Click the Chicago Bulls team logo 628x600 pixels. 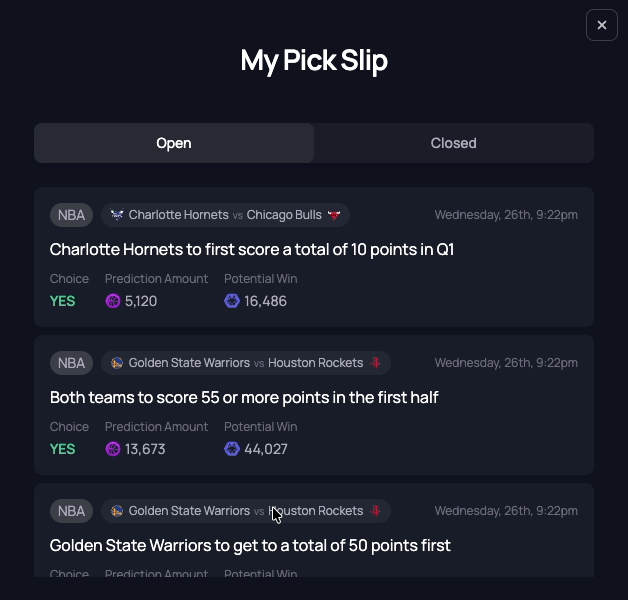tap(334, 215)
